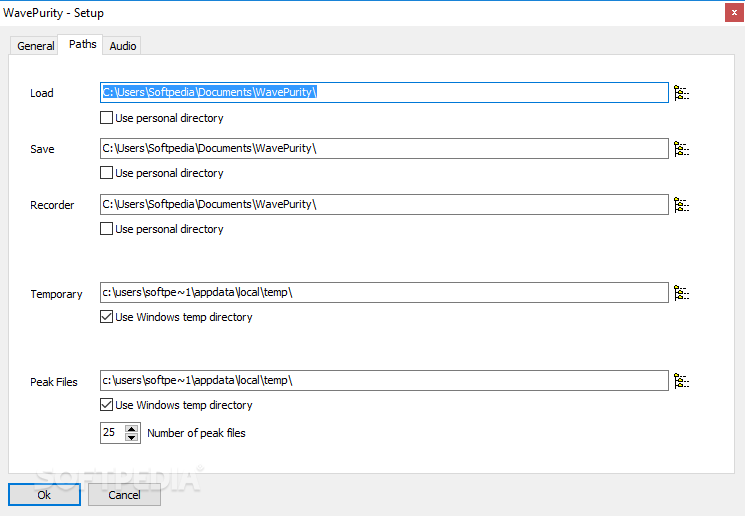Uncheck Windows temp directory for Peak Files
Screen dimensions: 745x516
coord(106,404)
